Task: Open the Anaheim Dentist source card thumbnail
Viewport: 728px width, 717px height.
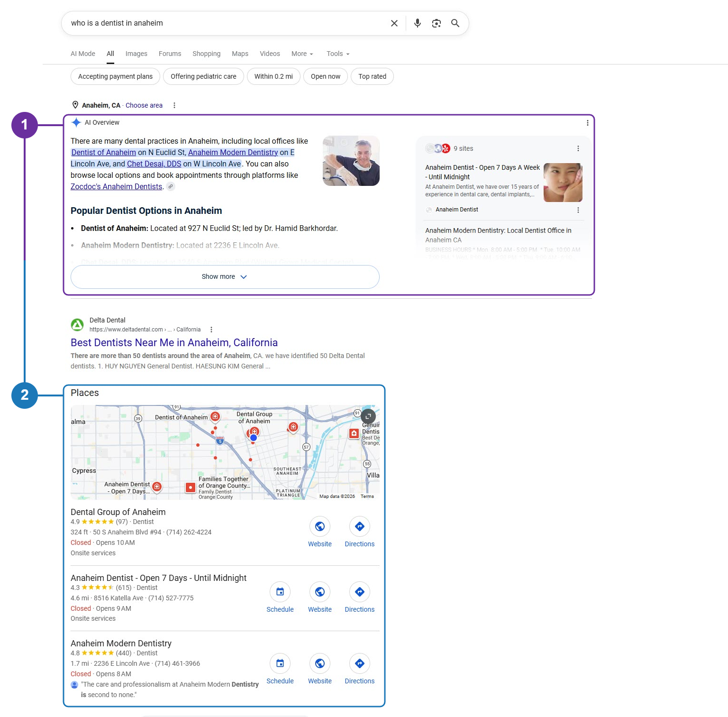Action: (x=563, y=183)
